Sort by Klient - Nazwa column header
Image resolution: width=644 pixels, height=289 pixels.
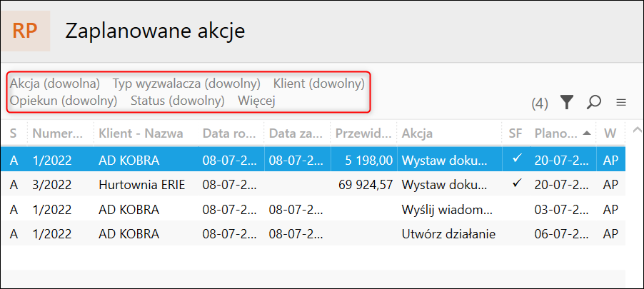pos(141,133)
